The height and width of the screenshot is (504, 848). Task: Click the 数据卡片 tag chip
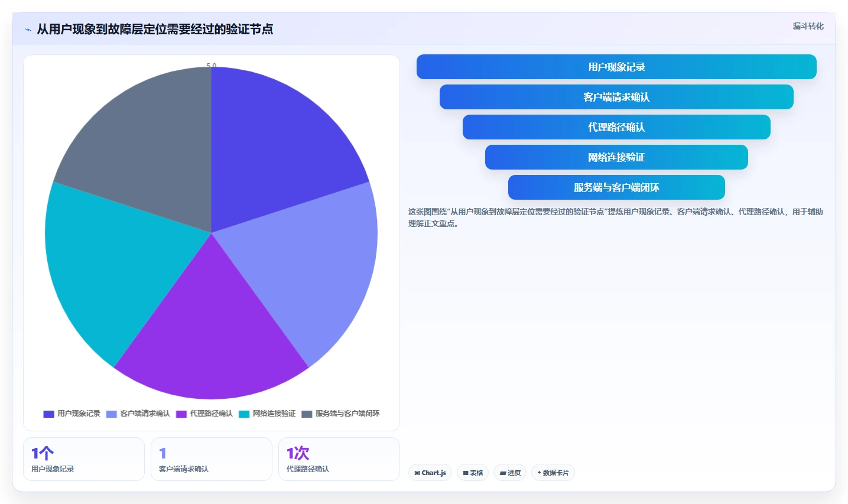(x=553, y=473)
